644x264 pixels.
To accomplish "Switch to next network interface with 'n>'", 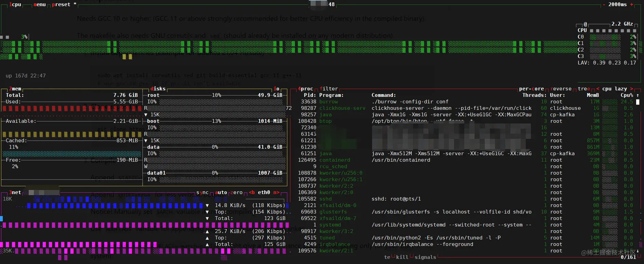I will [x=276, y=192].
